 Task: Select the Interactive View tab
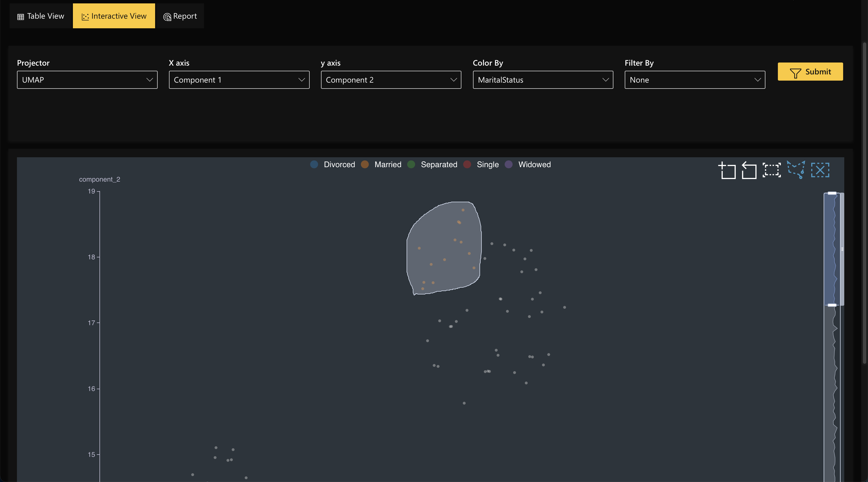tap(114, 16)
